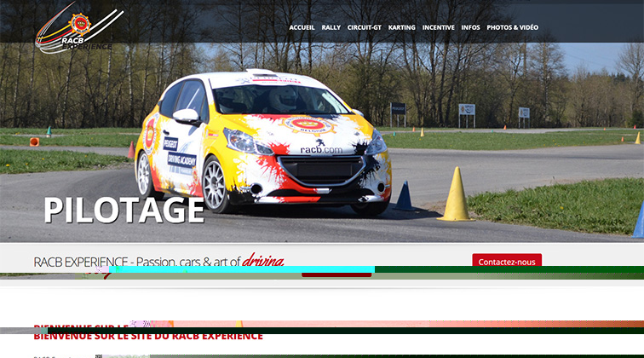This screenshot has width=644, height=358.
Task: Go to the CIRCUIT-GT section
Action: (365, 27)
